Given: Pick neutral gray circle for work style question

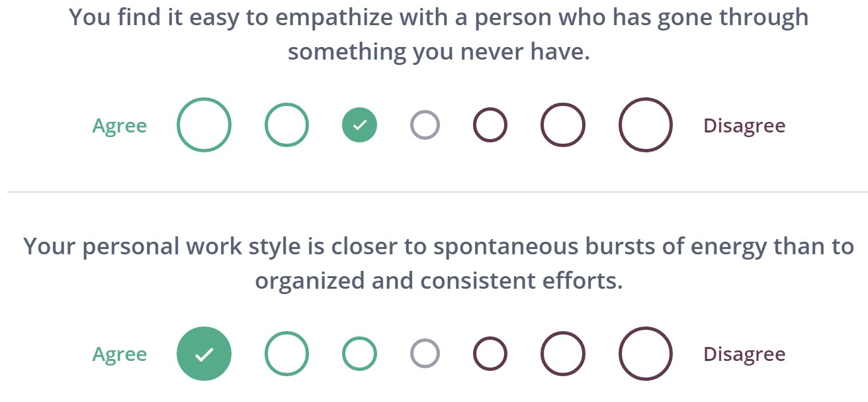Looking at the screenshot, I should tap(425, 354).
